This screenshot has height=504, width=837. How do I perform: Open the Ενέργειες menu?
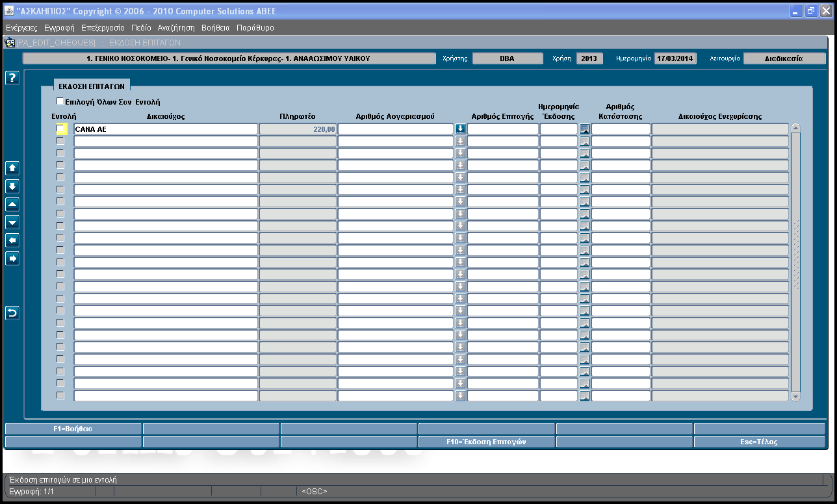(x=21, y=28)
